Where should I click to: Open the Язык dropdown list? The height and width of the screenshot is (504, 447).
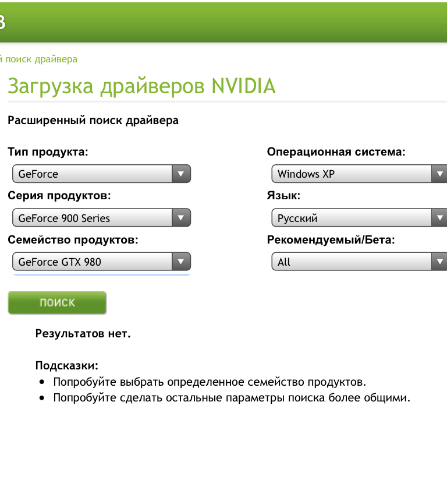tap(352, 218)
